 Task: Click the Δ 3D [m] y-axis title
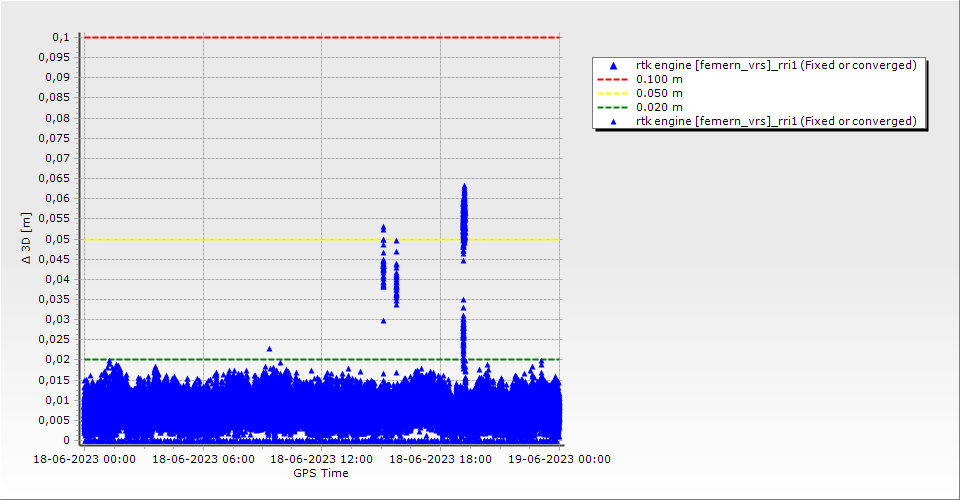coord(27,239)
